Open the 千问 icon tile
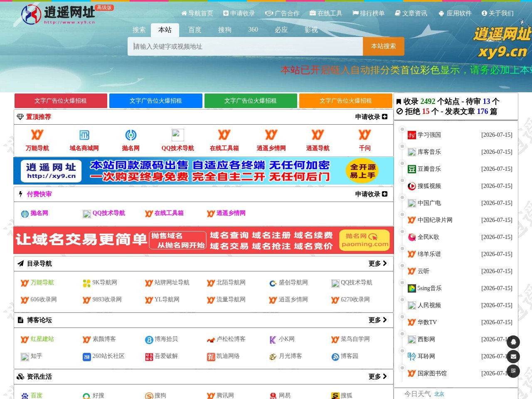This screenshot has width=532, height=399. [x=365, y=135]
